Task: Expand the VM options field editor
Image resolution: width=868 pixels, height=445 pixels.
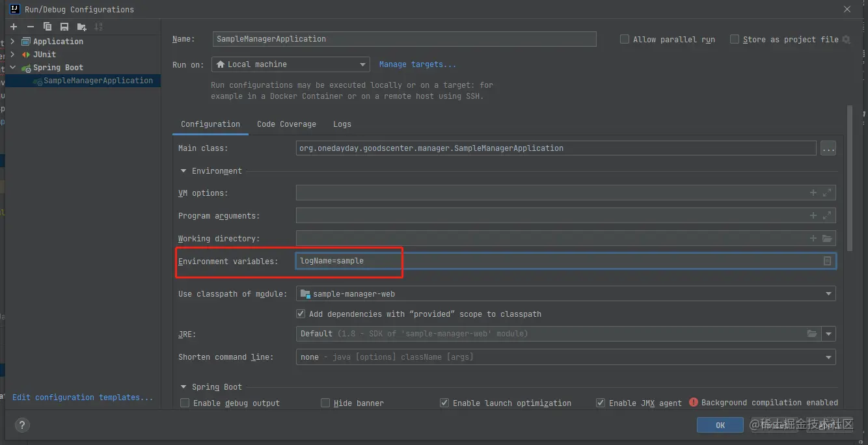Action: (827, 193)
